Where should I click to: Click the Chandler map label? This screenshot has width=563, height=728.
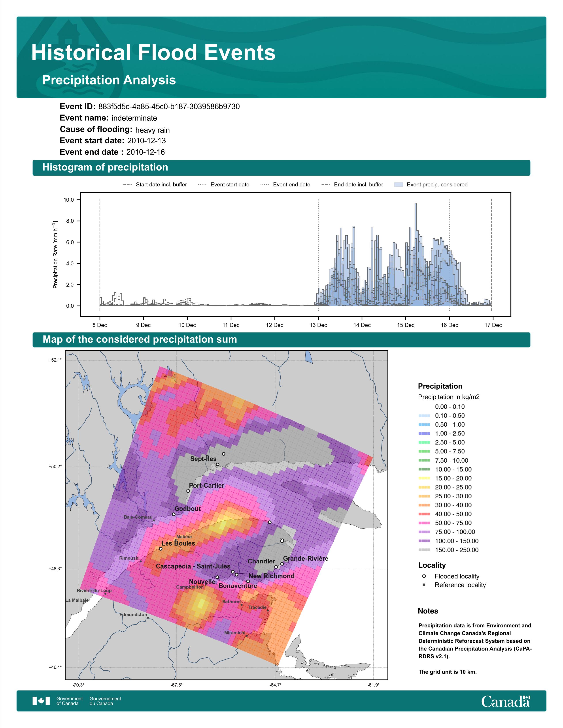pyautogui.click(x=261, y=561)
